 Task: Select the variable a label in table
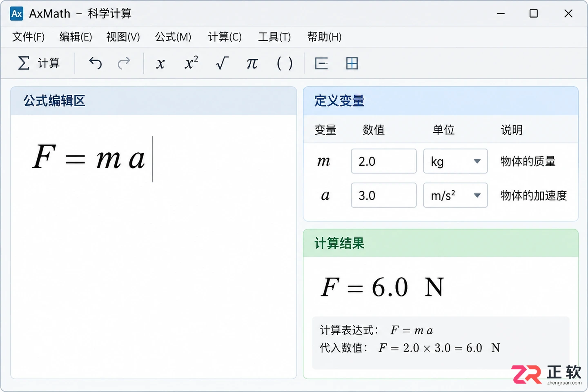click(325, 195)
